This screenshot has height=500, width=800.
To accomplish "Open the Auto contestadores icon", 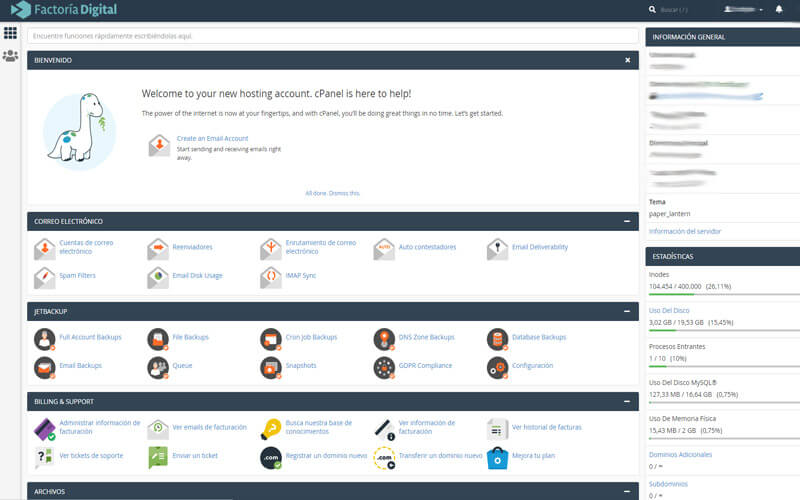I will [384, 249].
